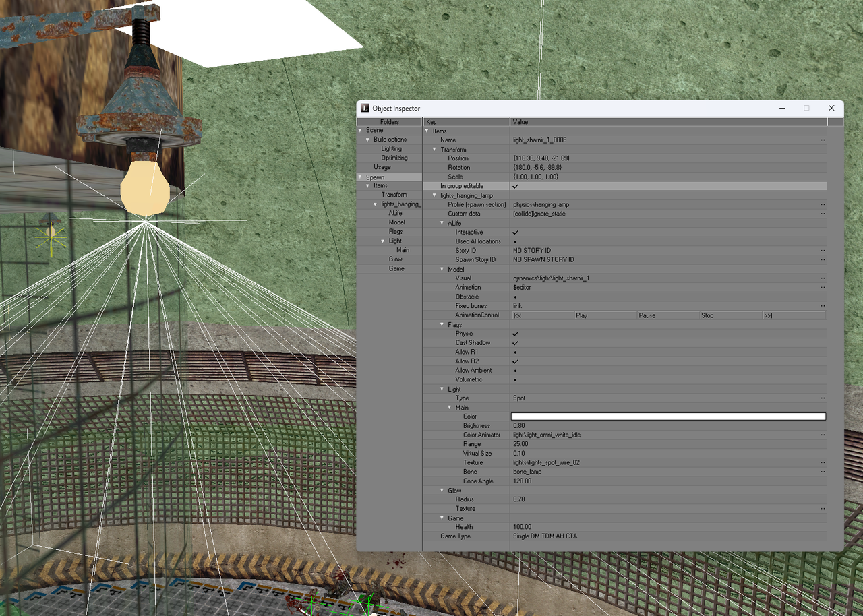Collapse the ALife property group
Image resolution: width=863 pixels, height=616 pixels.
click(x=442, y=223)
